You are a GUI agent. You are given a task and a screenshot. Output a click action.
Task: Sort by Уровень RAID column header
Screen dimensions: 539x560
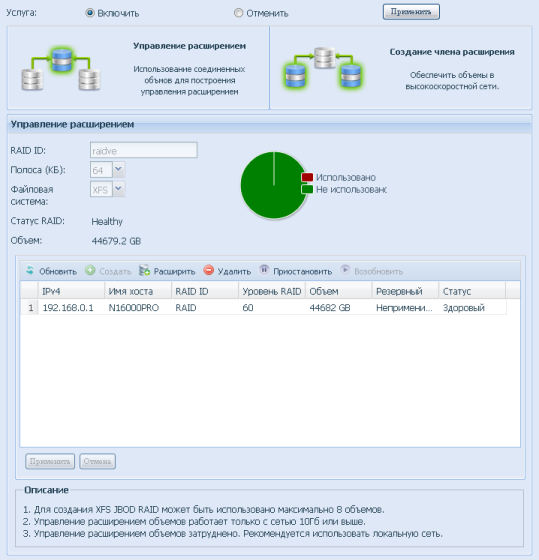click(x=272, y=291)
